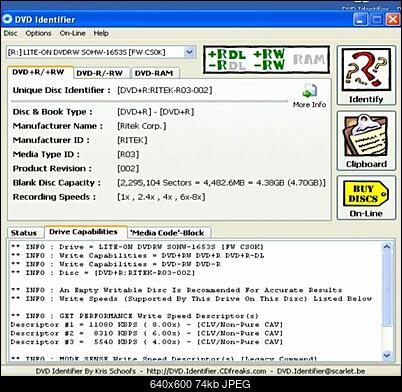This screenshot has width=402, height=392.
Task: Open the On-Line menu
Action: pyautogui.click(x=72, y=33)
